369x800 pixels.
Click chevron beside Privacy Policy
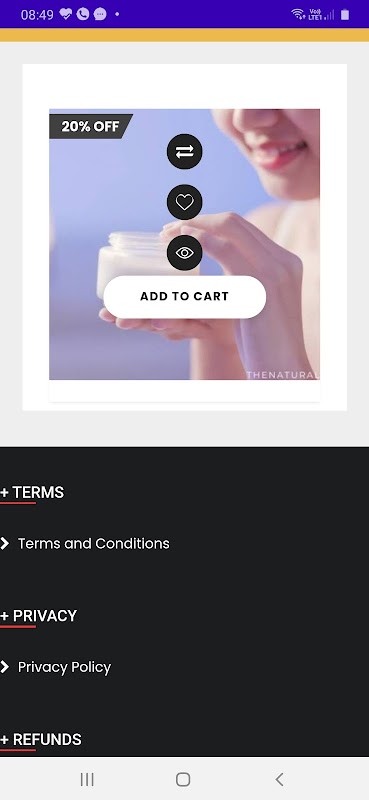pos(5,667)
